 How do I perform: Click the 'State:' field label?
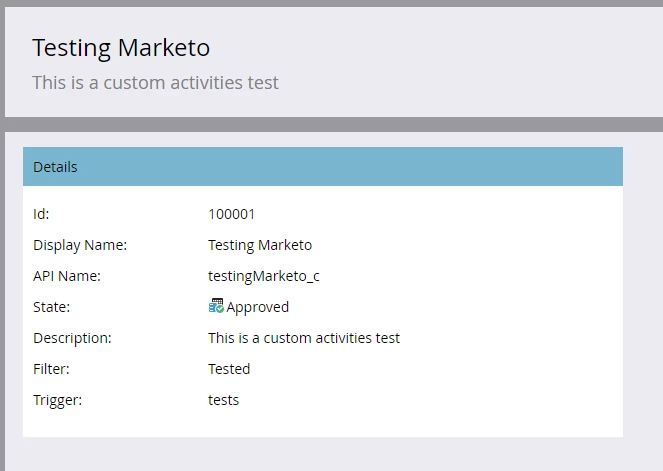click(51, 307)
